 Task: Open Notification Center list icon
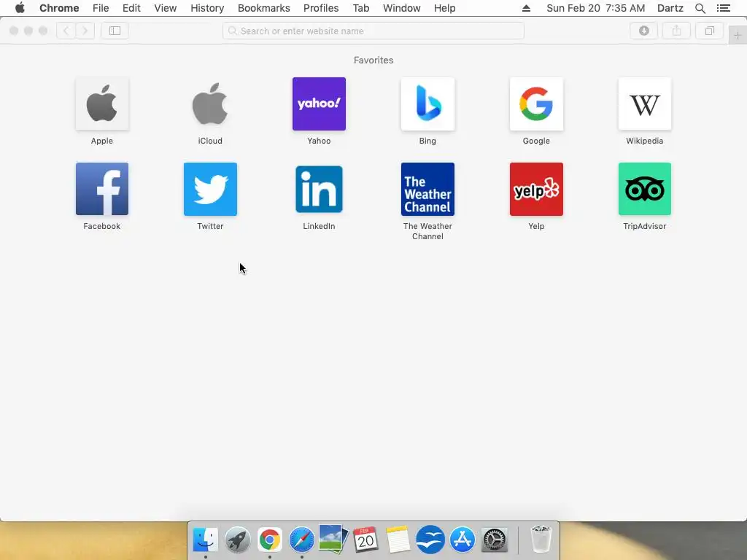click(x=723, y=8)
